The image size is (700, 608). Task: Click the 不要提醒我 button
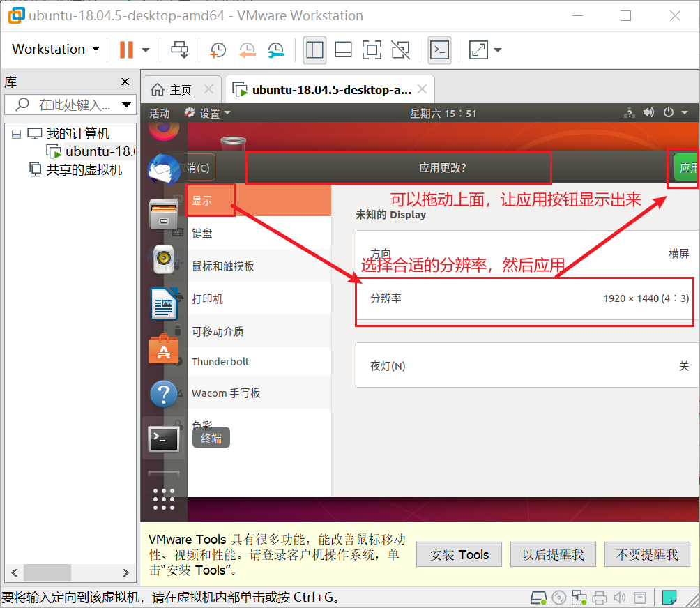pos(647,554)
